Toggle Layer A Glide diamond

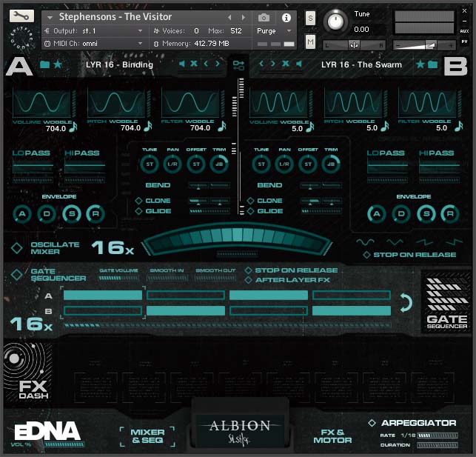pos(138,211)
